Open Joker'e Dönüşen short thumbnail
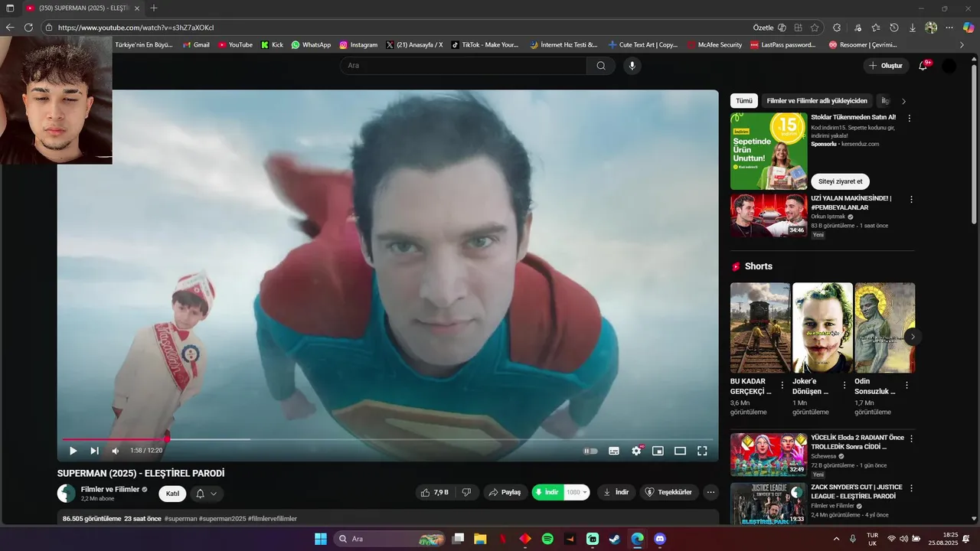The height and width of the screenshot is (551, 980). tap(822, 328)
